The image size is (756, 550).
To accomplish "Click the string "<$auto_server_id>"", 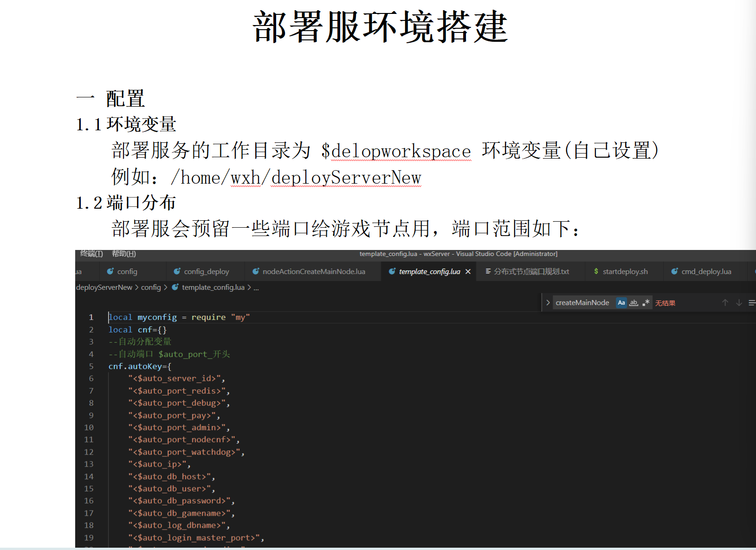I will (174, 378).
